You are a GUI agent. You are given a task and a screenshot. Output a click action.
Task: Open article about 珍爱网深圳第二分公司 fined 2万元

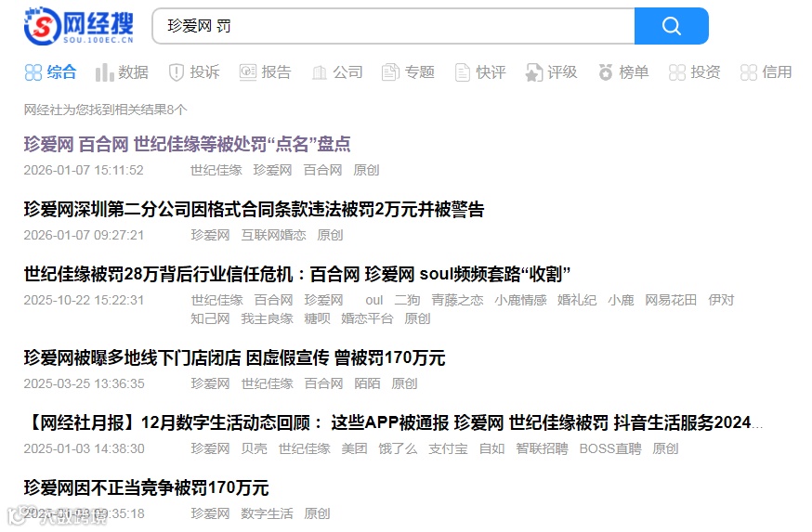click(254, 209)
